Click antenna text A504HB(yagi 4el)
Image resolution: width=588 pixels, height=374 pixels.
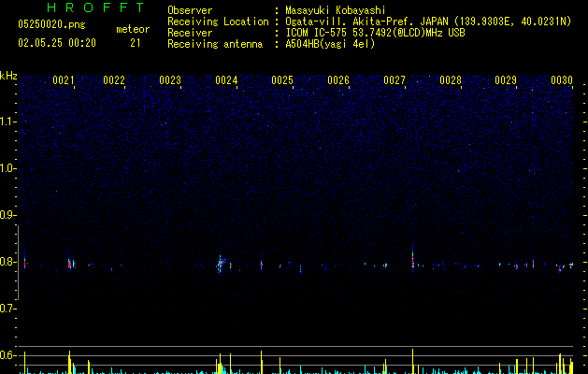coord(330,44)
